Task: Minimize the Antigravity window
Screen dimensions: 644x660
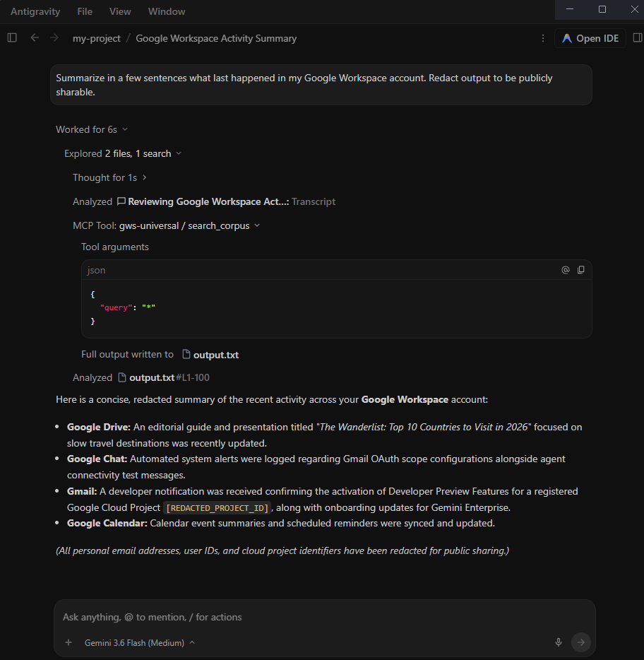Action: click(x=570, y=9)
